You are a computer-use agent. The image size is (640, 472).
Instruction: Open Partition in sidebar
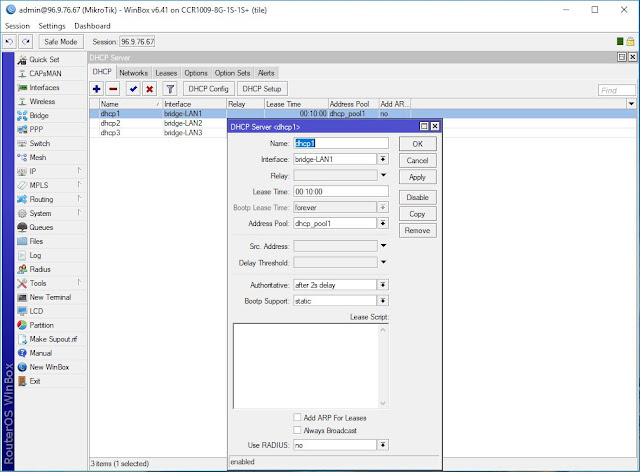tap(51, 325)
